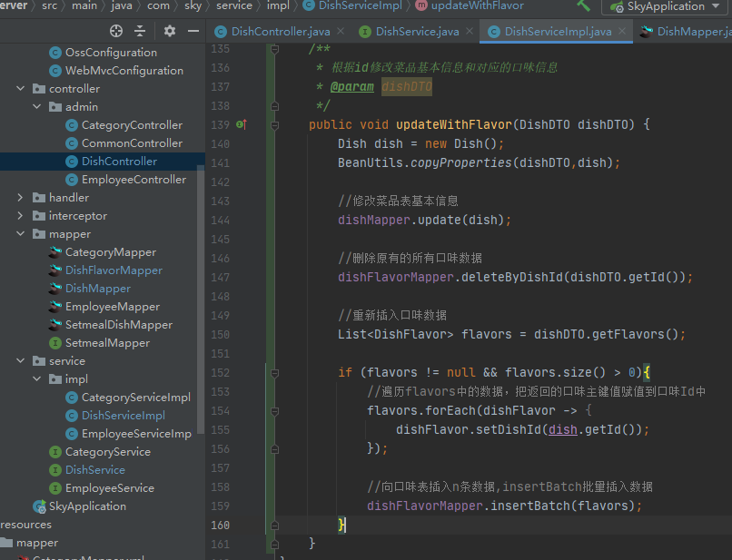Toggle code fold on line 139 method
The width and height of the screenshot is (732, 560).
pyautogui.click(x=272, y=124)
